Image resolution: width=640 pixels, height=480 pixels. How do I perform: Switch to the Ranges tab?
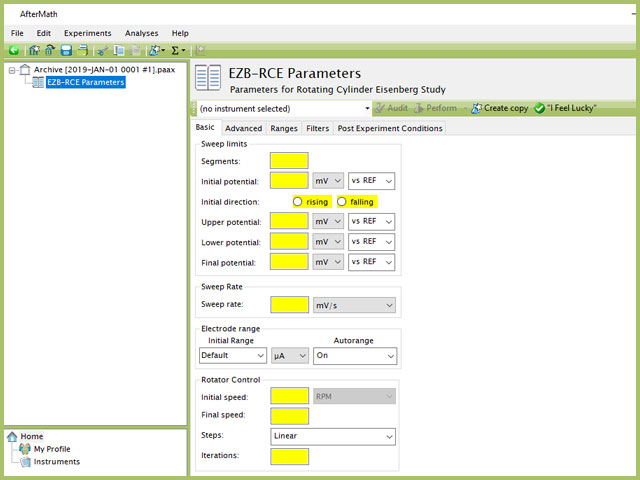click(x=284, y=128)
